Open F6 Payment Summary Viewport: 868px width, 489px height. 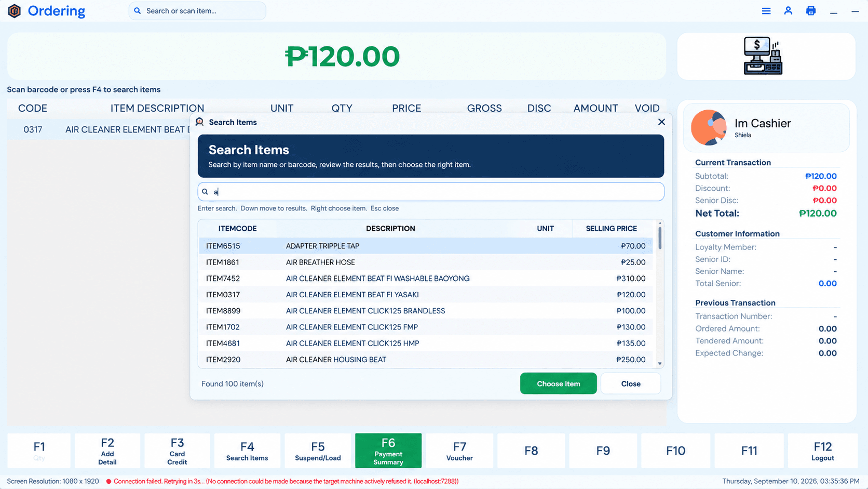(x=388, y=451)
